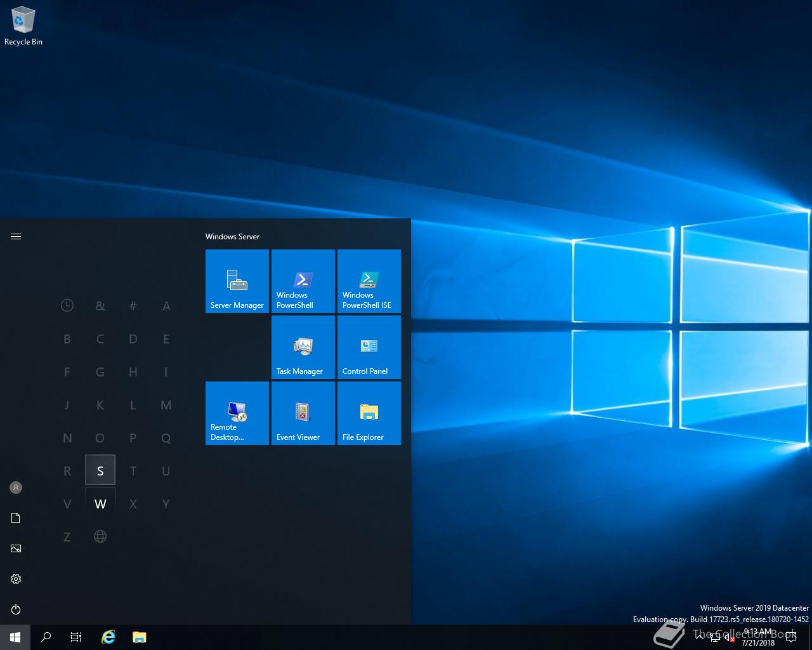The image size is (812, 650).
Task: Open Task Manager tile
Action: pyautogui.click(x=303, y=347)
